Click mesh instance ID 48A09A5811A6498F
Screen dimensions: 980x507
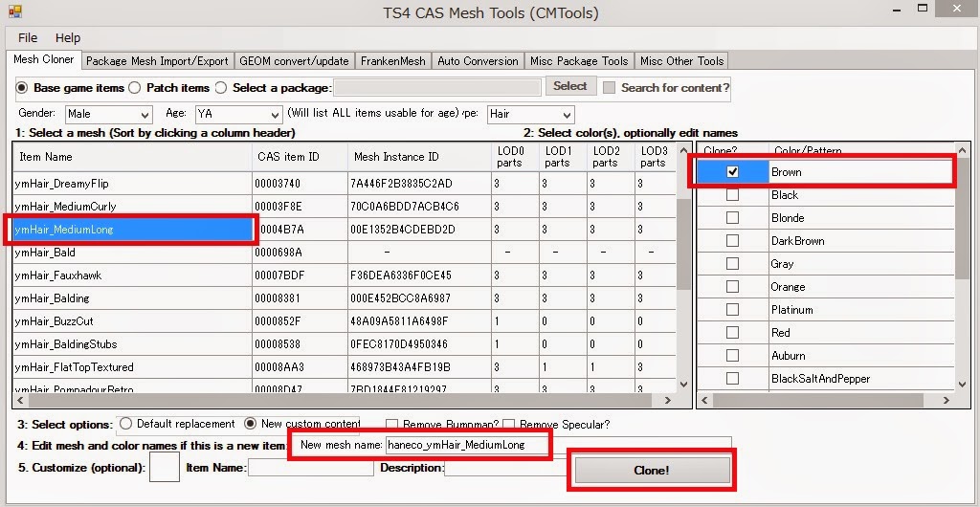[x=420, y=321]
